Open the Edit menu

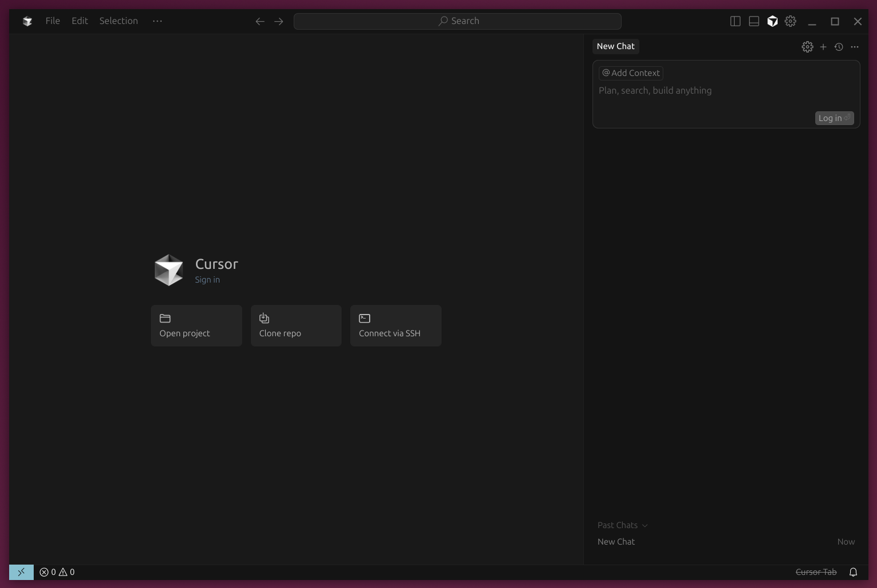pos(79,21)
